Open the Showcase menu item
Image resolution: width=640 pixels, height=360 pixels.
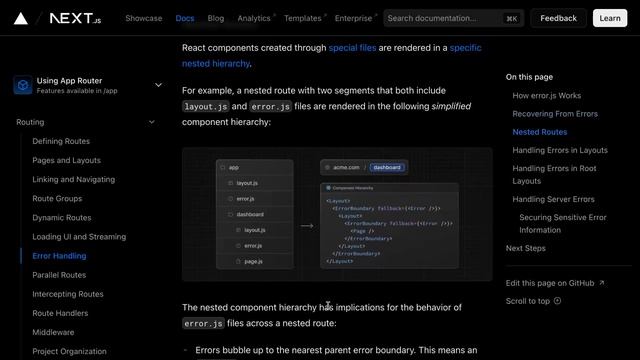click(x=144, y=18)
